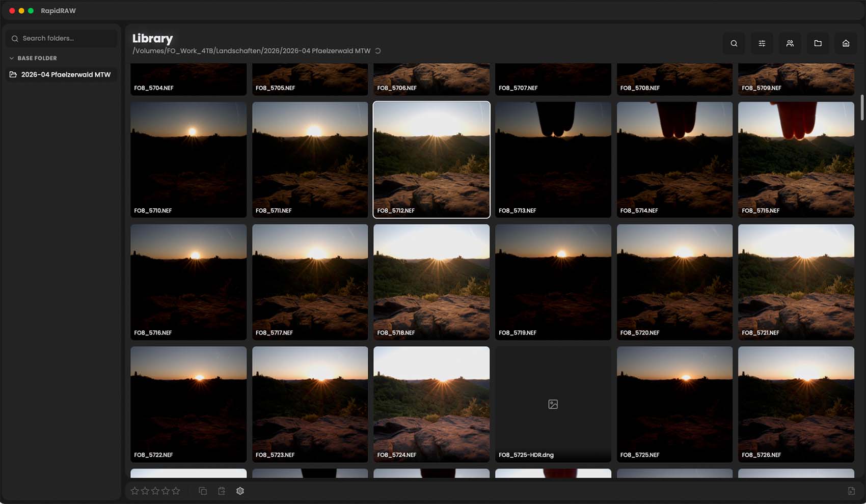Set rating with the first star
The image size is (866, 504).
134,491
